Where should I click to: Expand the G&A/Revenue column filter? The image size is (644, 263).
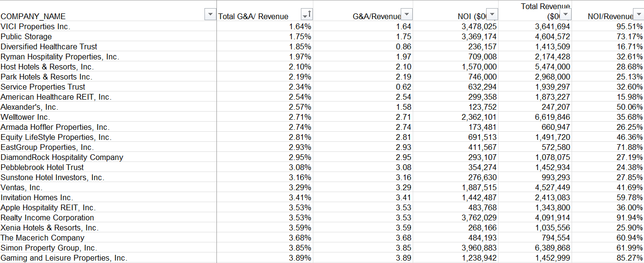tap(406, 15)
